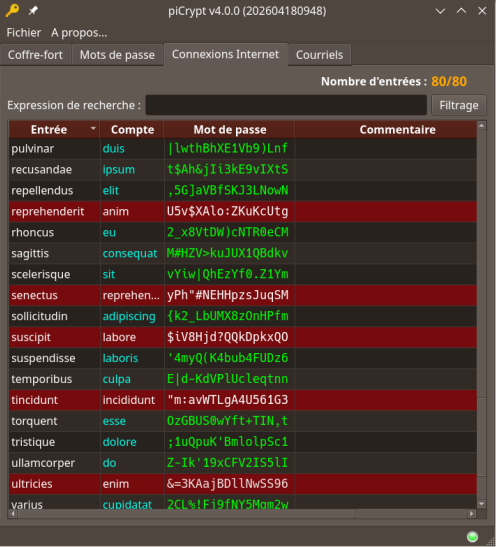Viewport: 496px width, 547px height.
Task: Click the vertical scrollbar down arrow
Action: (481, 504)
